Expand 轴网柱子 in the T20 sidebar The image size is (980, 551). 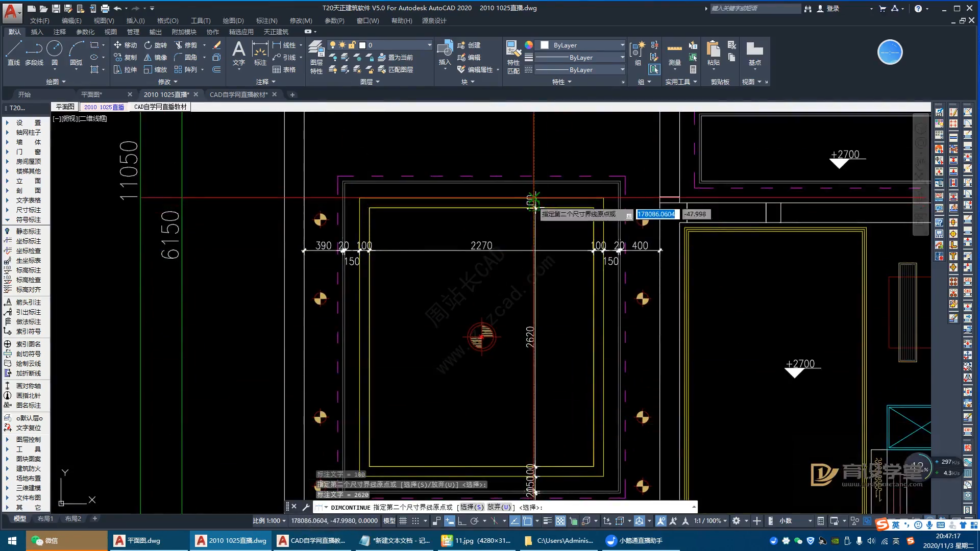[x=27, y=132]
